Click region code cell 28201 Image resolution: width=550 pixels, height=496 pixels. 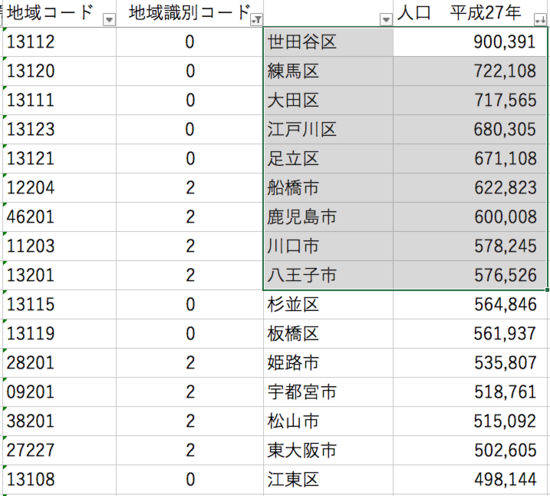point(59,363)
